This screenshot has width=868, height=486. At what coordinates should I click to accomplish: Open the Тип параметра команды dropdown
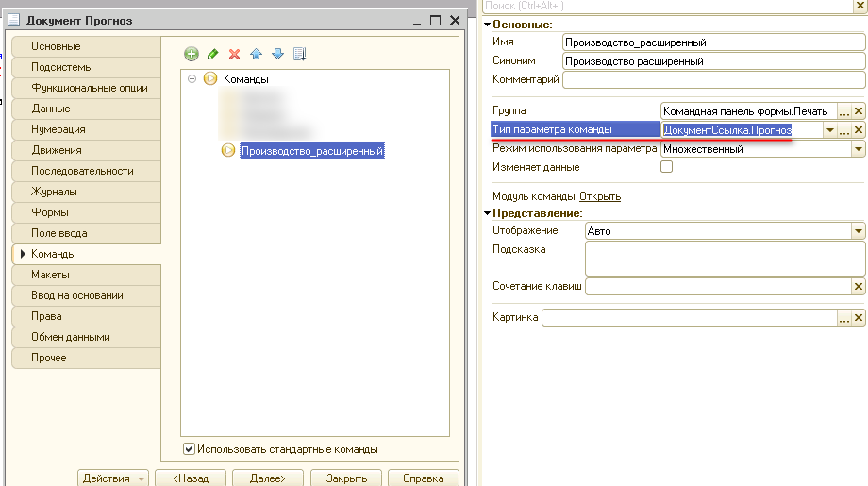click(829, 130)
